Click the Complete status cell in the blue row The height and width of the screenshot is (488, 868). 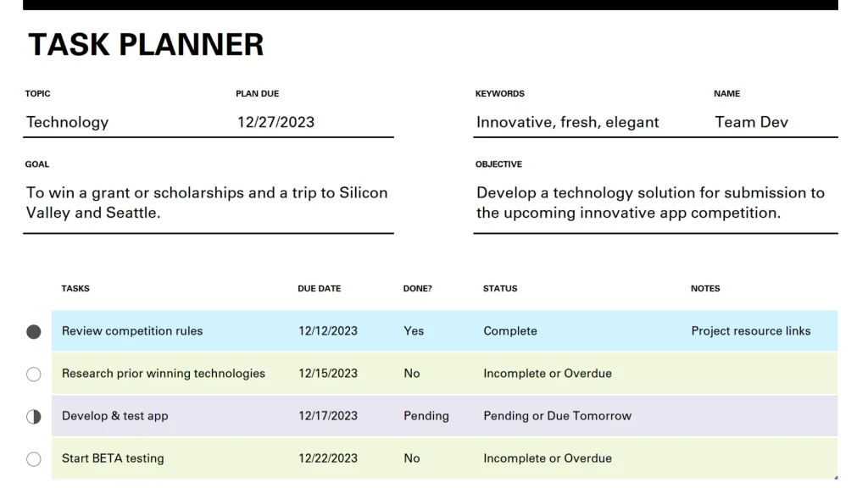(x=509, y=331)
